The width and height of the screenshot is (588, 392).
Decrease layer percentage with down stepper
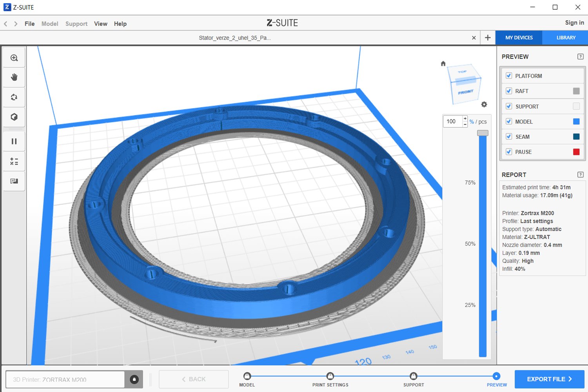(x=465, y=124)
